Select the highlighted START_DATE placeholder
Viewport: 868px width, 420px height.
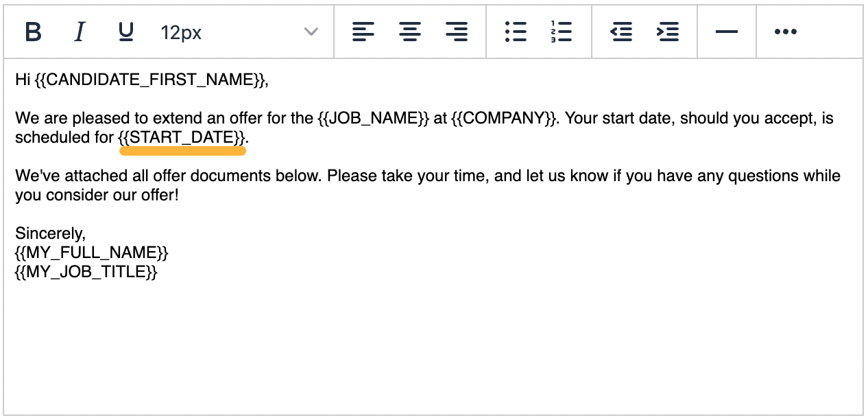coord(182,137)
